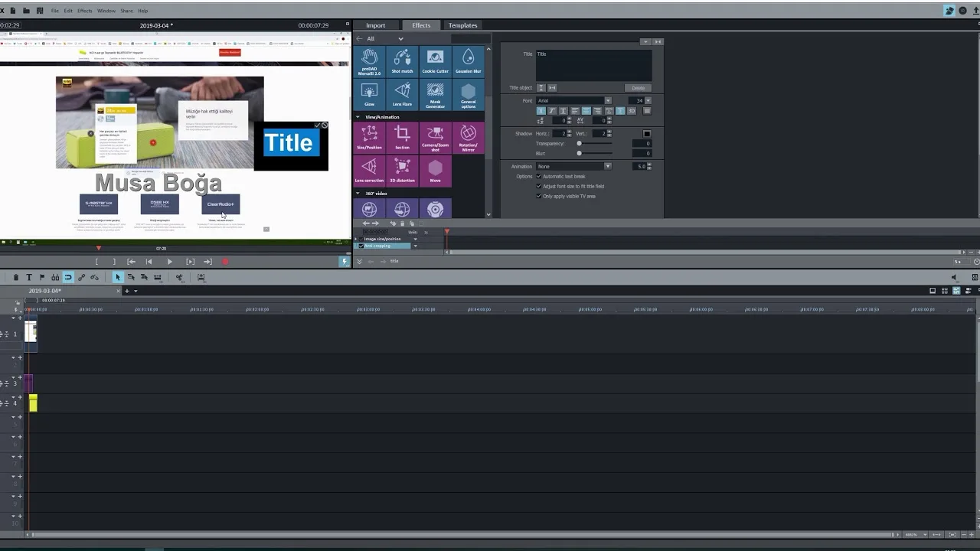
Task: Set title text alignment to center
Action: click(586, 111)
